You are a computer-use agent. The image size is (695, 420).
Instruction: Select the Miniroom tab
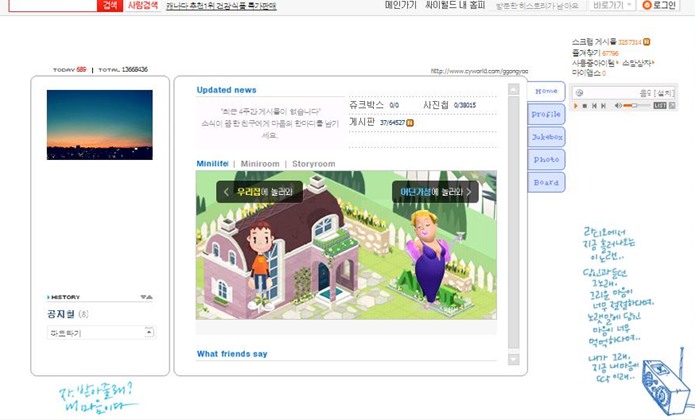pos(260,163)
